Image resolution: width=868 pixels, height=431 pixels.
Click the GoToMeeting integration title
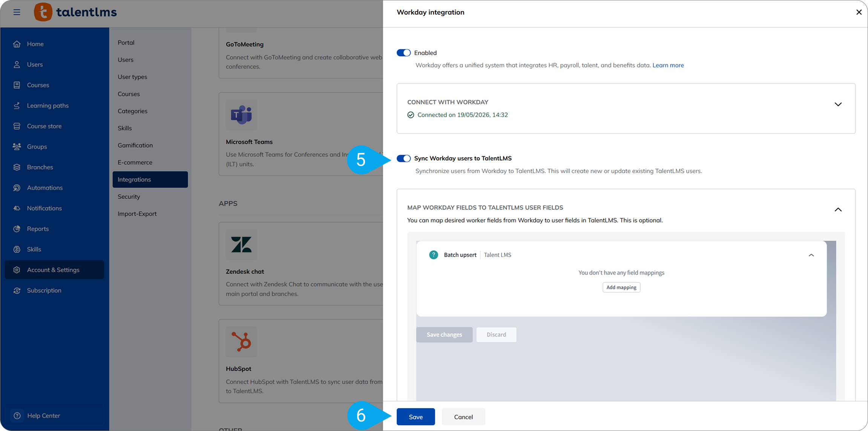tap(245, 44)
